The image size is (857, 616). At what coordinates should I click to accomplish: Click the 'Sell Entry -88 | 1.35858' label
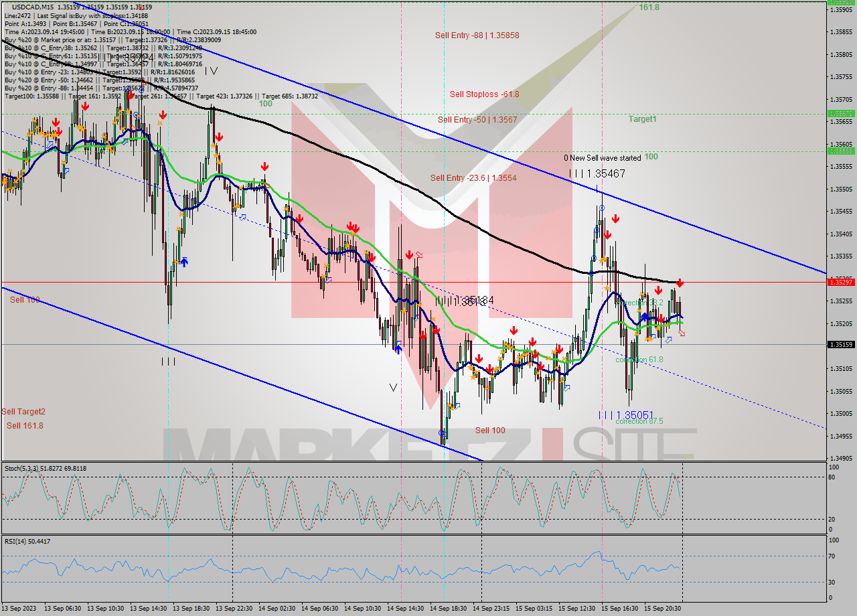pyautogui.click(x=477, y=35)
